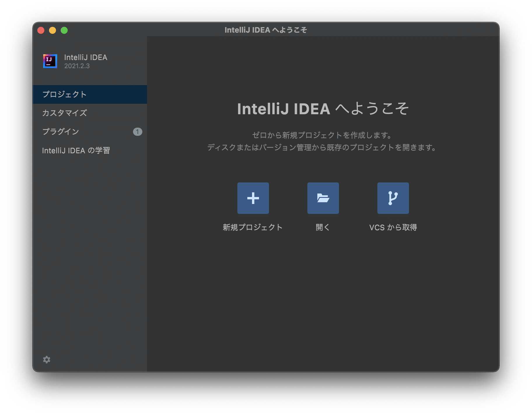Viewport: 532px width, 415px height.
Task: Click the ゼロから新規プロジェクトを作成します text
Action: (322, 135)
